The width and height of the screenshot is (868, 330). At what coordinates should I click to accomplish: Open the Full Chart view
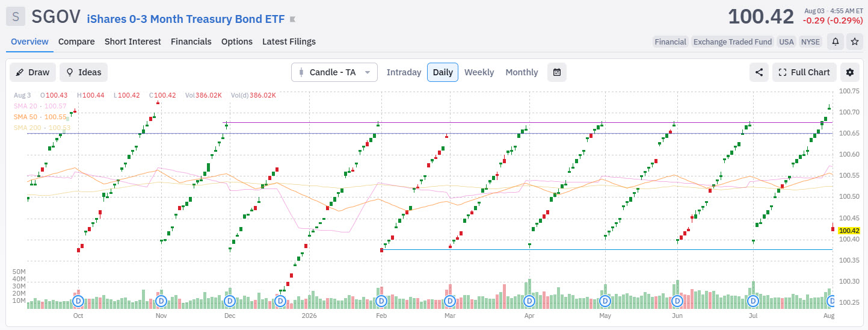click(x=804, y=72)
